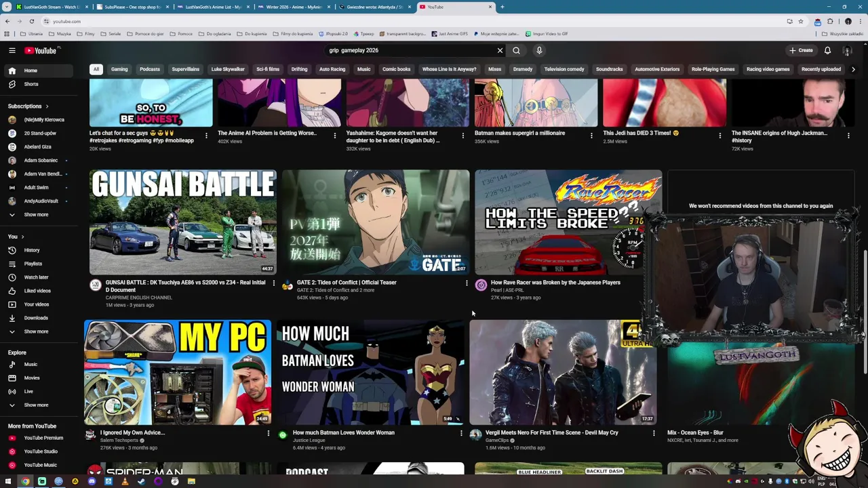868x488 pixels.
Task: Open options menu for GATE 2 teaser
Action: (x=467, y=283)
